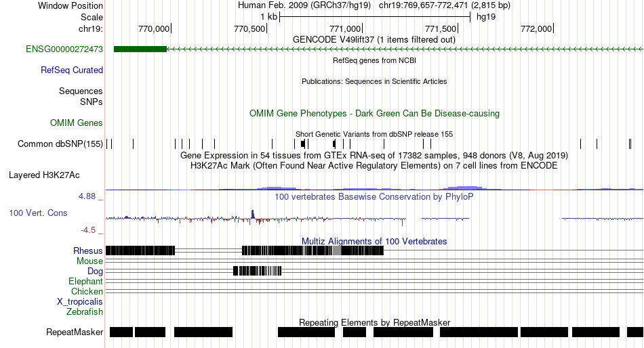Click the Repeating Elements by RepeatMasker title
644x348 pixels.
[375, 322]
